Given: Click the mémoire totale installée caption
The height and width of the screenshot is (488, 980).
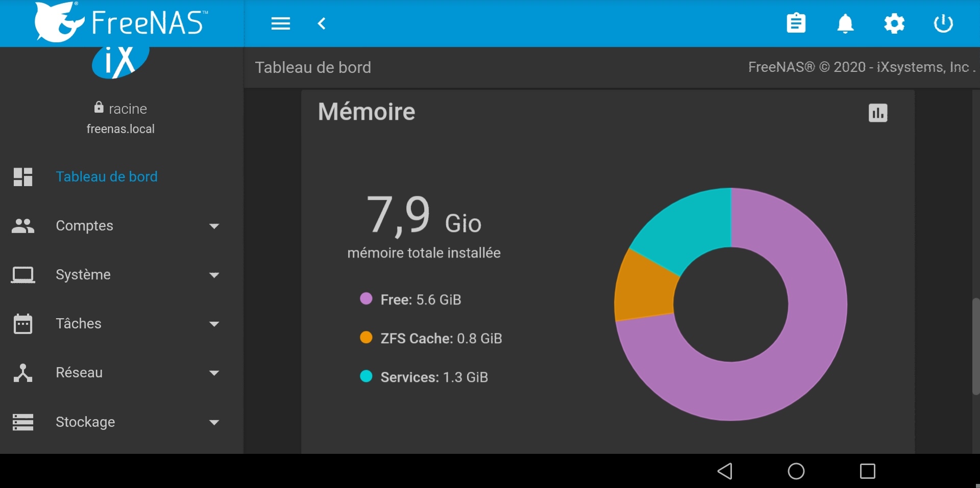Looking at the screenshot, I should pos(424,253).
